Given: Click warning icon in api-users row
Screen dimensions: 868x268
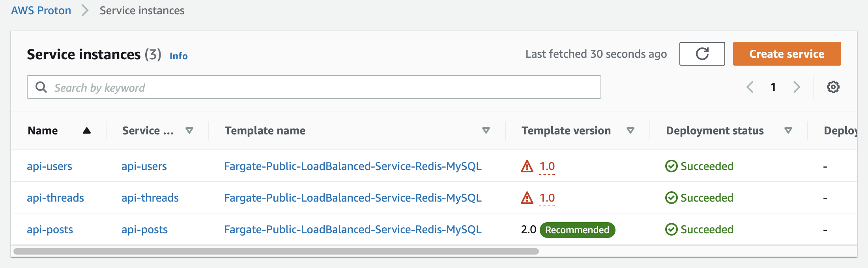Looking at the screenshot, I should tap(527, 166).
